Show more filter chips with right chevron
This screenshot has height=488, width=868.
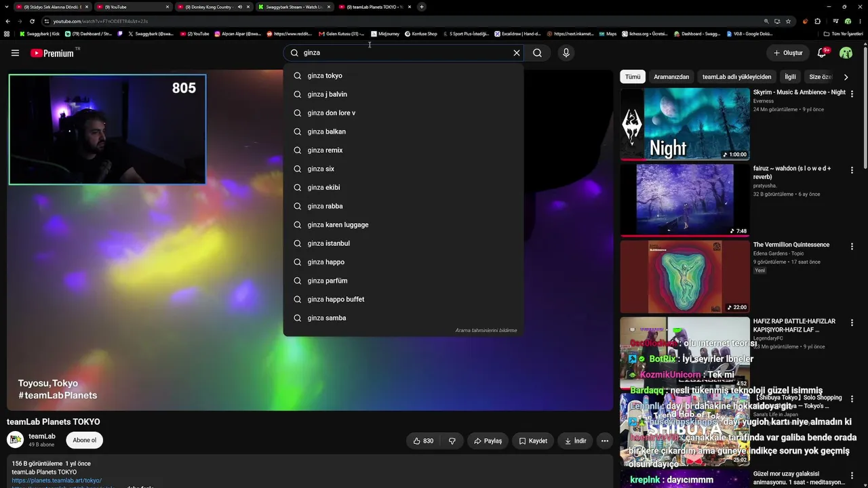point(846,77)
